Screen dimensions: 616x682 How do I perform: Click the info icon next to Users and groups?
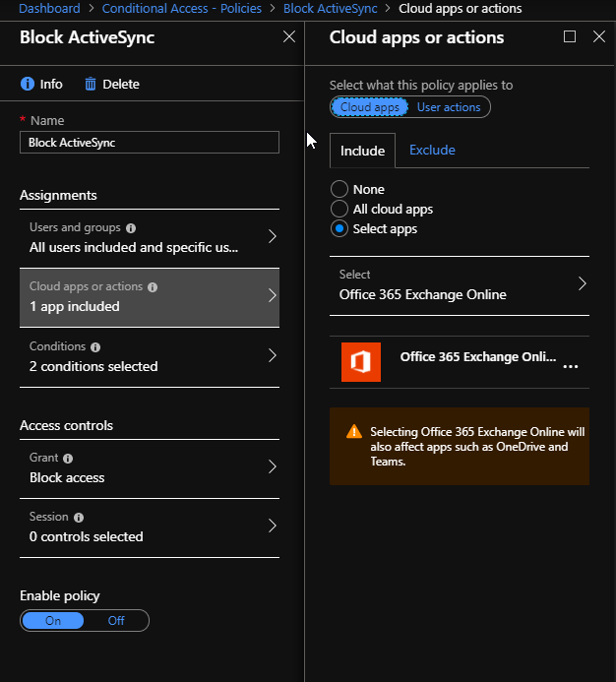tap(131, 228)
